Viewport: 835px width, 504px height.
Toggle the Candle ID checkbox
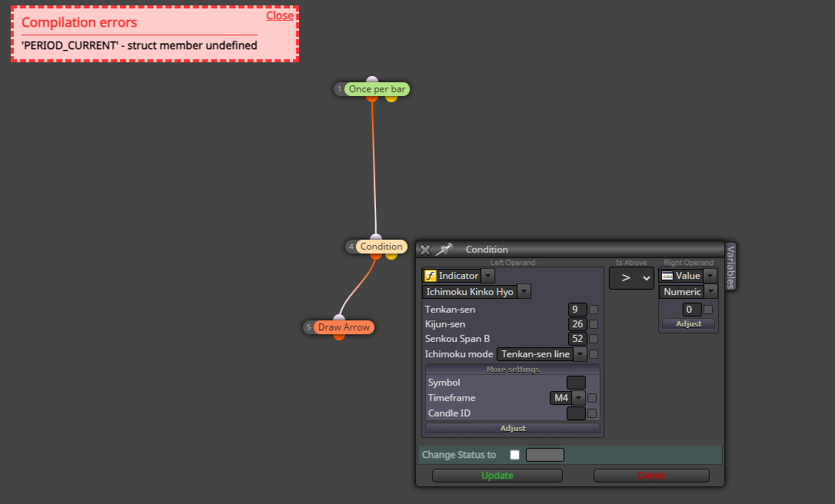592,413
